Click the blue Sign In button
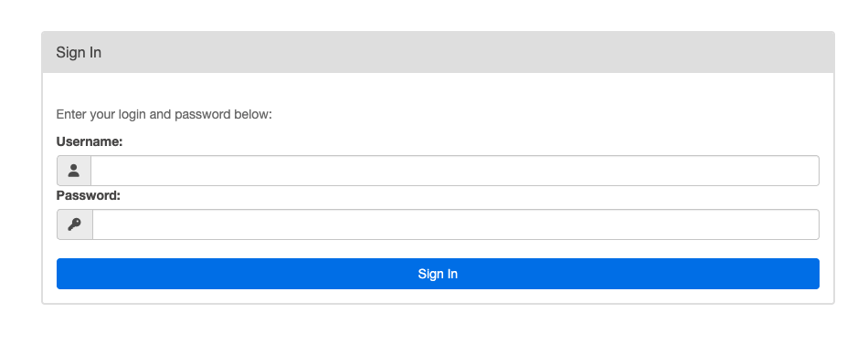The height and width of the screenshot is (344, 868). pos(438,274)
